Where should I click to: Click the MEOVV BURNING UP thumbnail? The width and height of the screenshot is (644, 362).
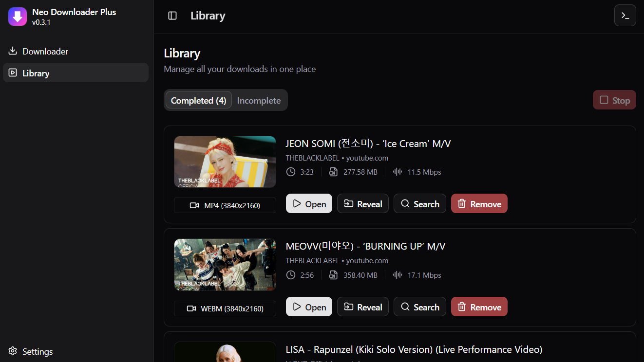pos(225,265)
